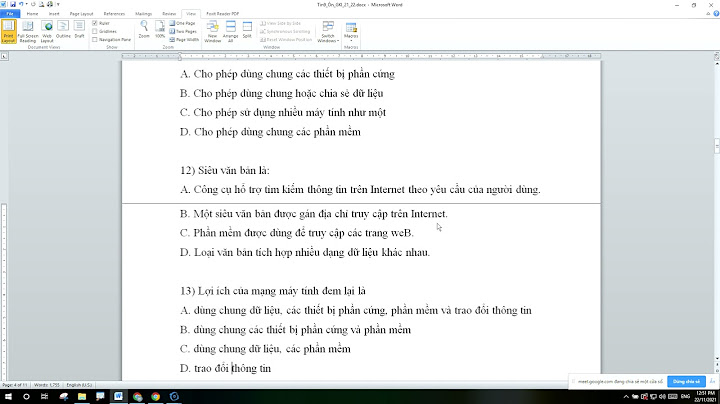Click line 'C. Phần mềm được dùng để truy cập các trang weB.'
720x404 pixels.
[x=297, y=233]
